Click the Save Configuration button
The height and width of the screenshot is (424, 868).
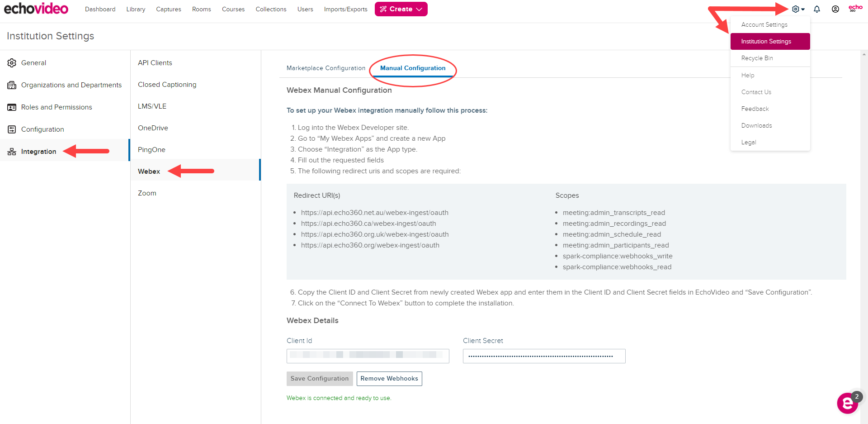[x=320, y=378]
